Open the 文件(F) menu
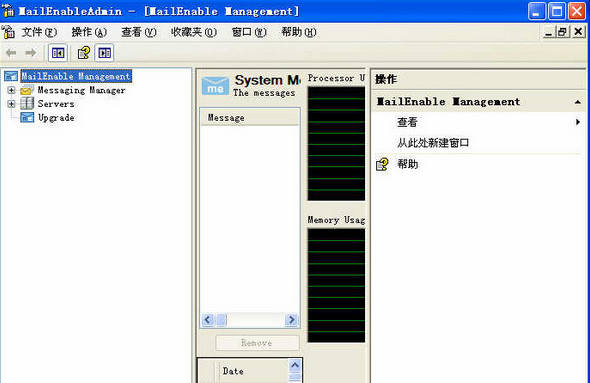590x383 pixels. point(39,32)
